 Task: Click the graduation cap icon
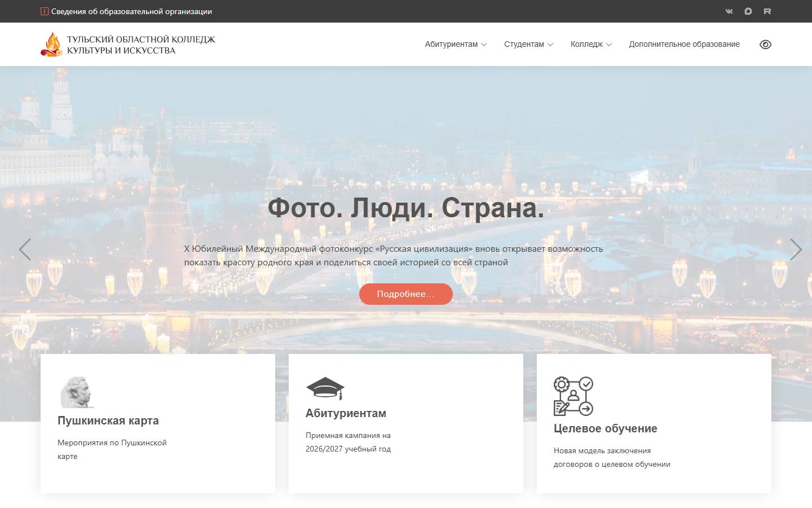click(x=325, y=388)
